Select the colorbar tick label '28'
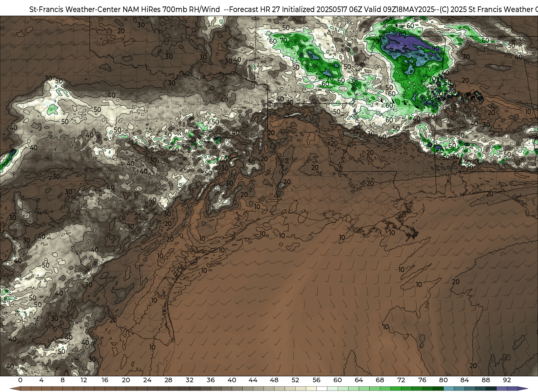This screenshot has height=392, width=538. tap(168, 380)
